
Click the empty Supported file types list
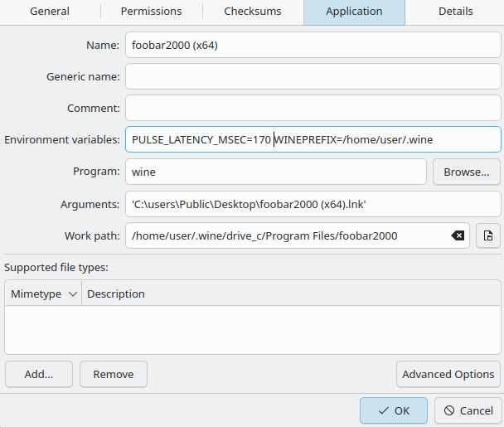click(253, 329)
